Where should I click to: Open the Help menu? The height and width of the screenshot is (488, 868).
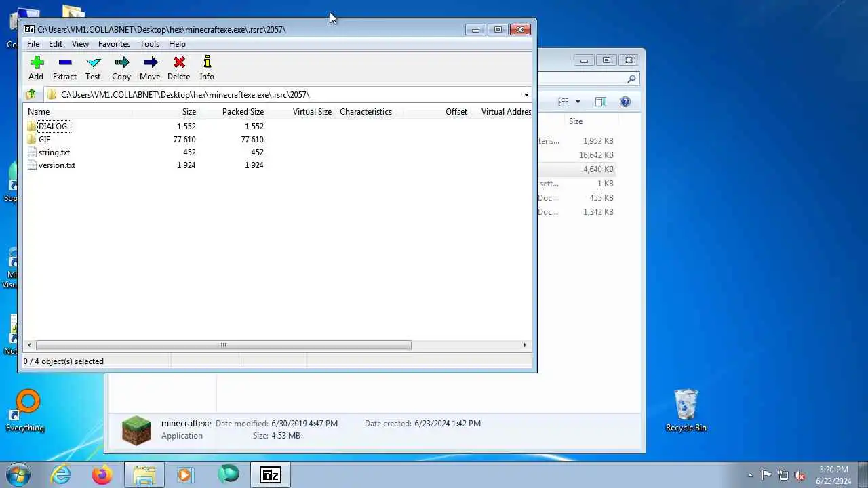(177, 44)
